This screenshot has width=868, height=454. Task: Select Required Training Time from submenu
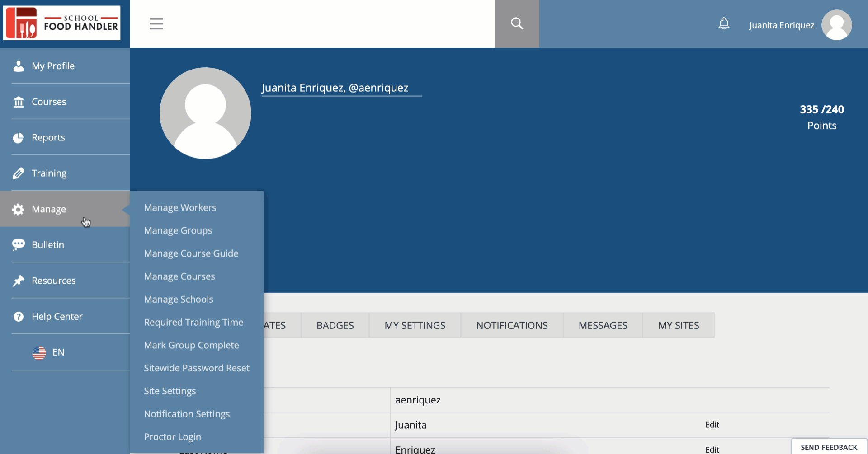tap(193, 322)
